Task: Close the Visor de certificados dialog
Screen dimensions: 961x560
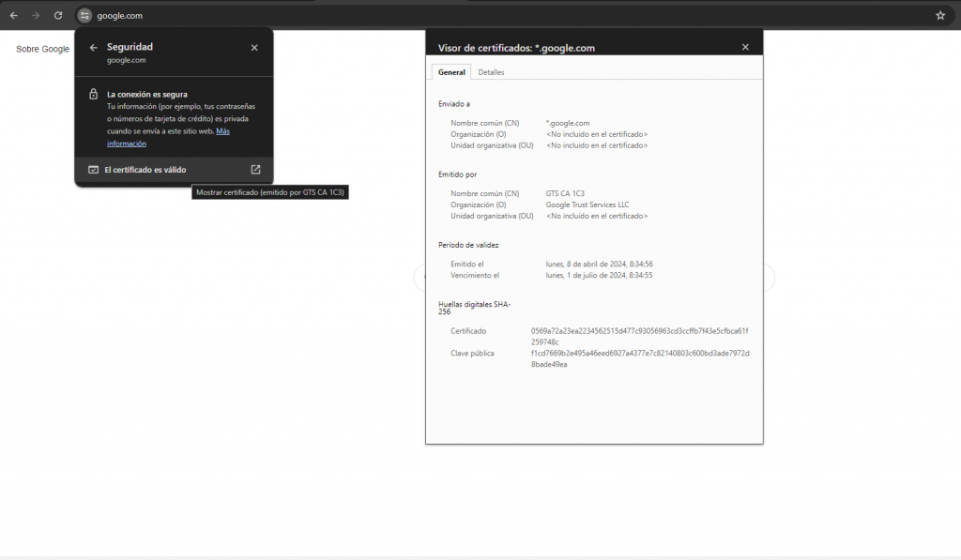Action: point(745,47)
